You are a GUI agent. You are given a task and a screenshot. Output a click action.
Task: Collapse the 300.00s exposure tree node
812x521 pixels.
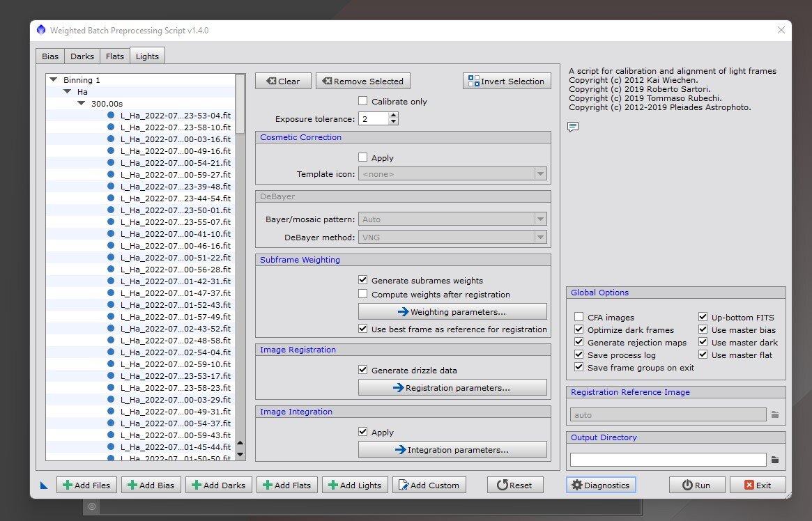pos(82,104)
